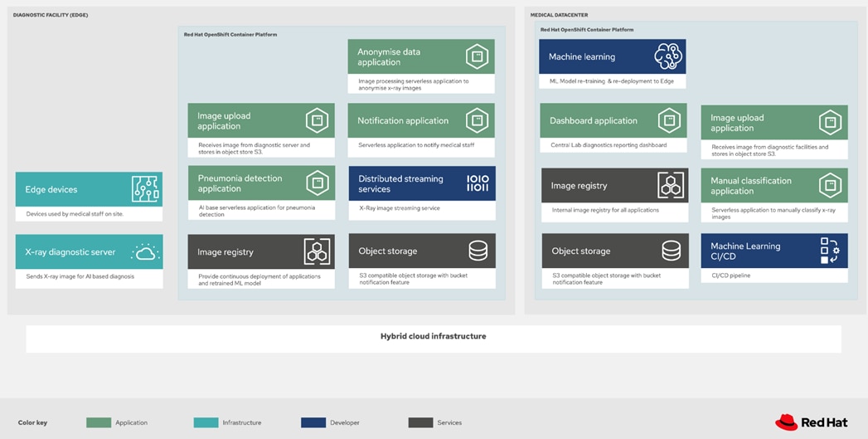868x439 pixels.
Task: Click the Machine Learning CI/CD title
Action: pyautogui.click(x=745, y=251)
